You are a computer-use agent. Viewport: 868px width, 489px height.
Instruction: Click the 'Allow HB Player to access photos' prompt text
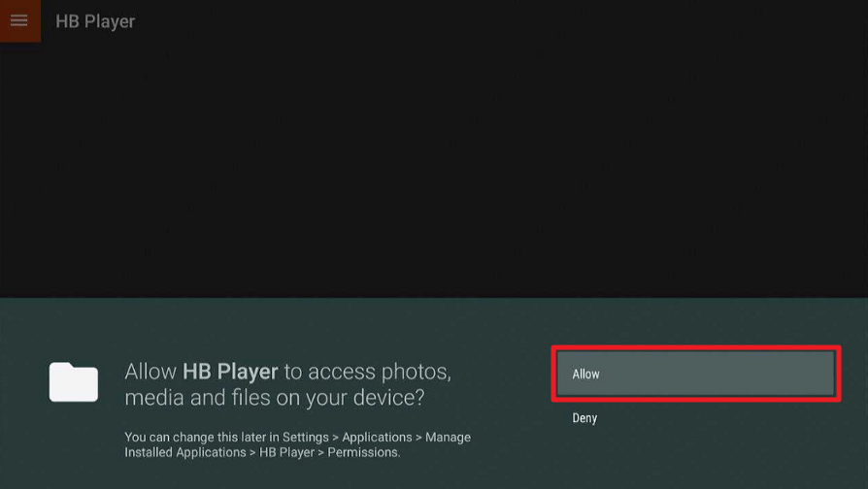(287, 384)
